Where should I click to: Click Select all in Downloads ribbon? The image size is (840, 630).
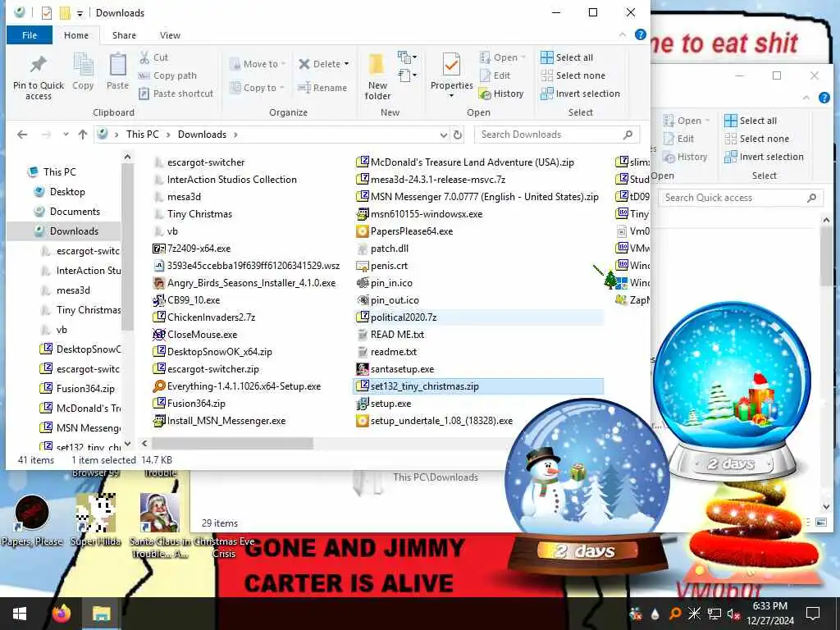pos(567,57)
